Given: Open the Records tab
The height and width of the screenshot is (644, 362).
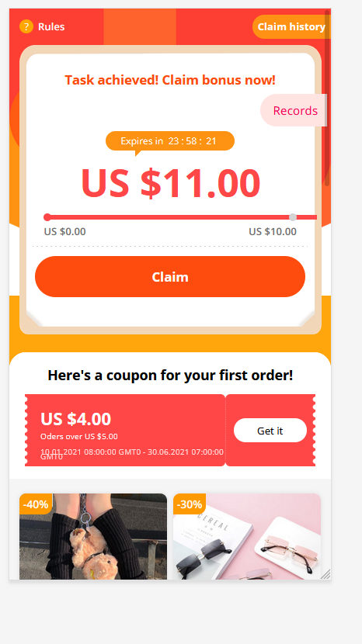Looking at the screenshot, I should [294, 110].
